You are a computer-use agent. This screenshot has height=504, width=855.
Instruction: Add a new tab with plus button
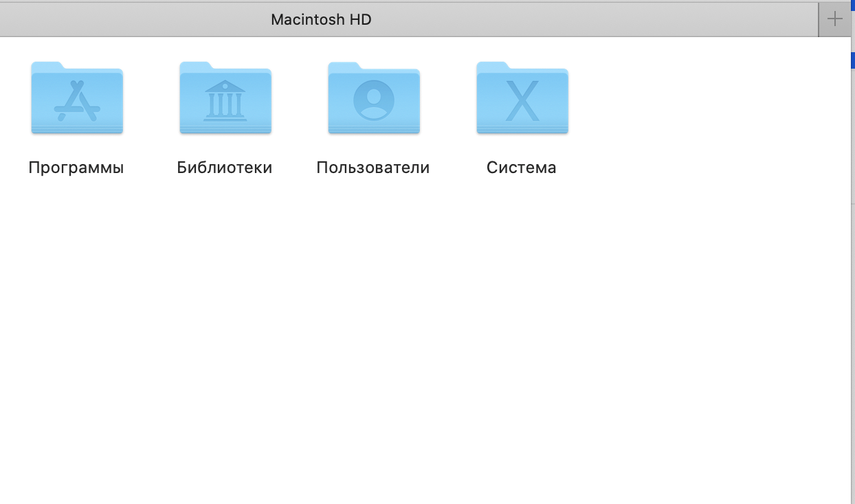click(834, 19)
